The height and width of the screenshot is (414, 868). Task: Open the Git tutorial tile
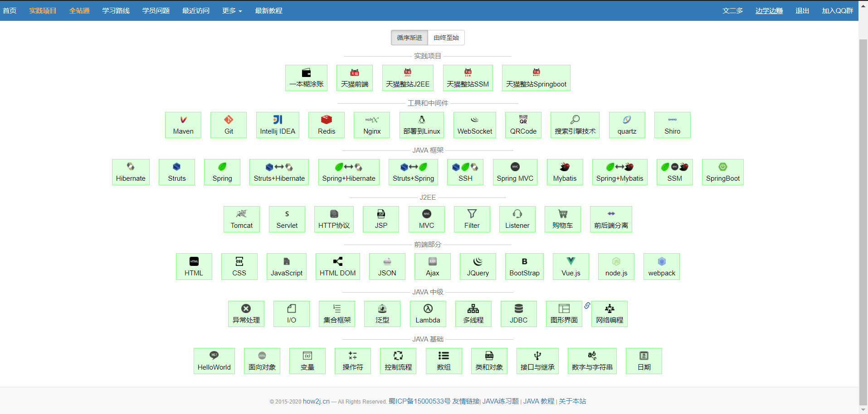[229, 125]
